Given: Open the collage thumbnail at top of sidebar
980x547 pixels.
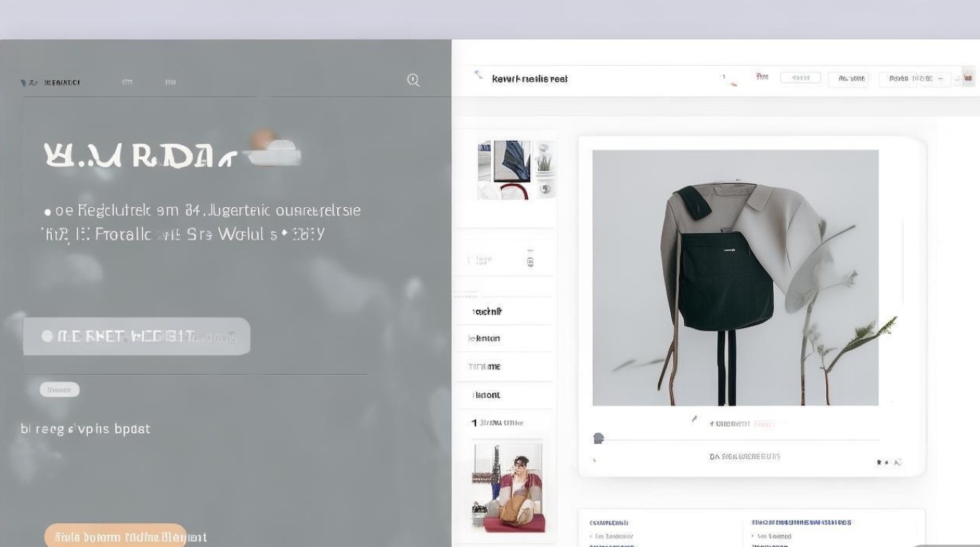Looking at the screenshot, I should (x=516, y=170).
